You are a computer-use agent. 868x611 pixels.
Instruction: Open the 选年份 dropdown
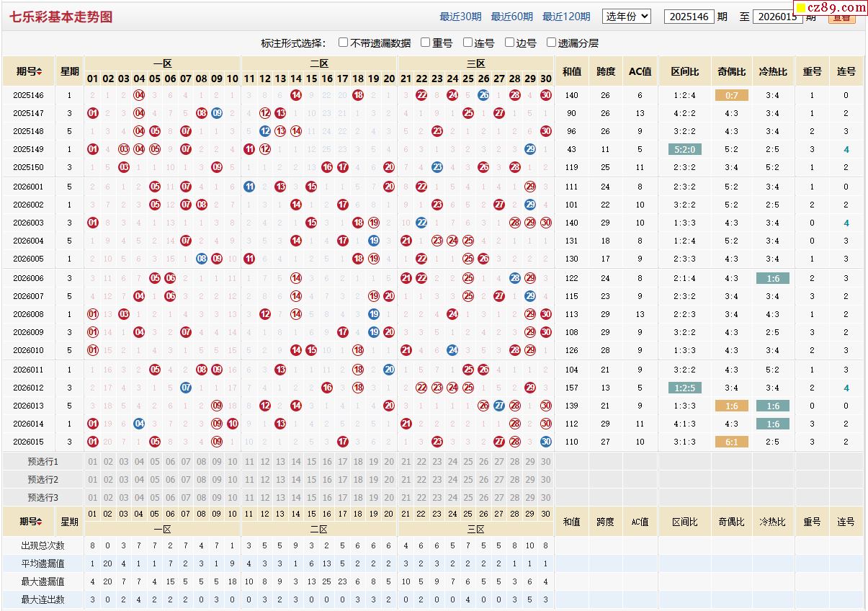point(626,17)
